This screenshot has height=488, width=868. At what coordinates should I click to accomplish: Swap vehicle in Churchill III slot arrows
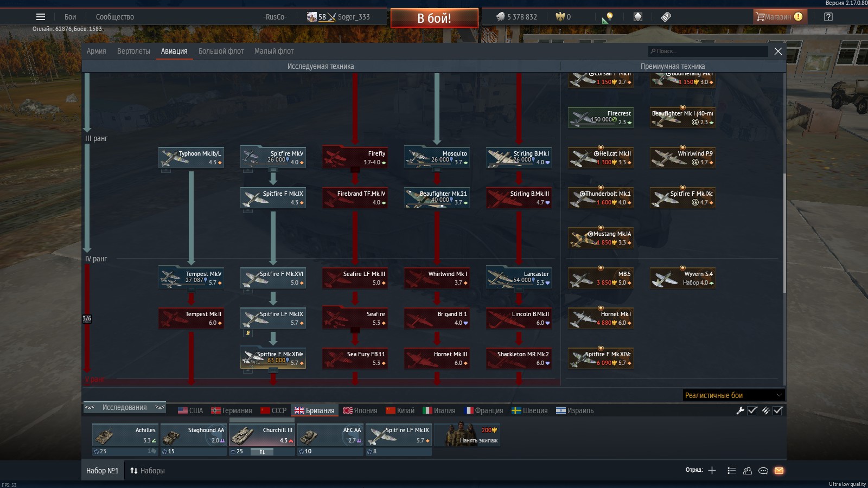(x=263, y=452)
